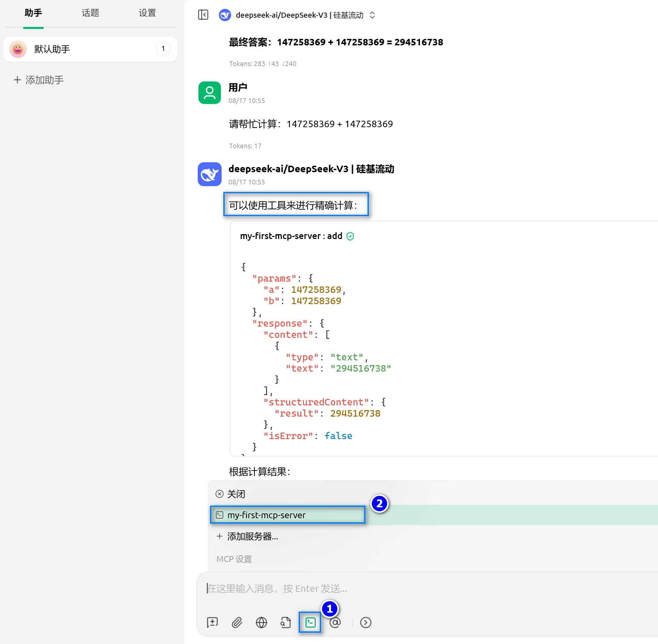This screenshot has height=644, width=658.
Task: Click the Tokens: 17 statistic
Action: coord(245,146)
